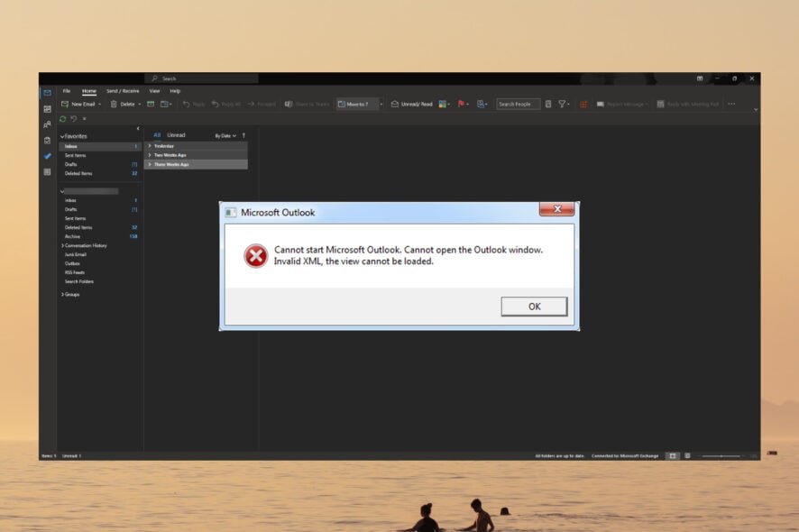The height and width of the screenshot is (532, 799).
Task: Toggle Unread/ Read status button
Action: pyautogui.click(x=412, y=104)
